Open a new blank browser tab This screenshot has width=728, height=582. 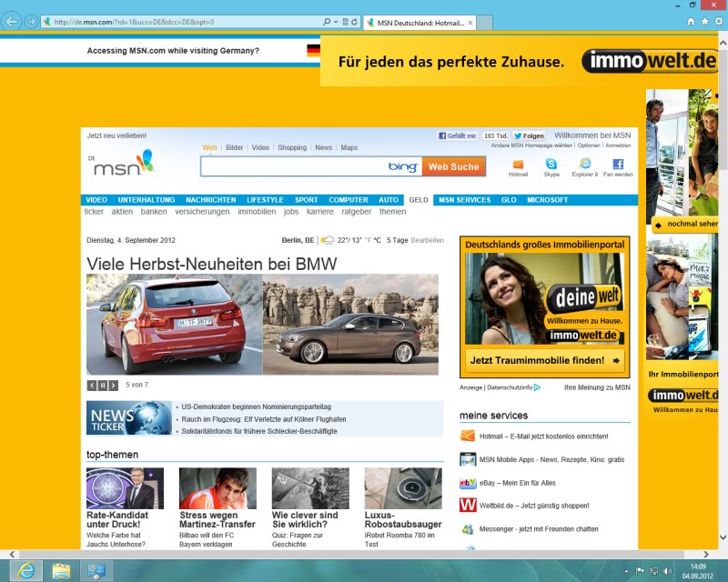coord(485,23)
